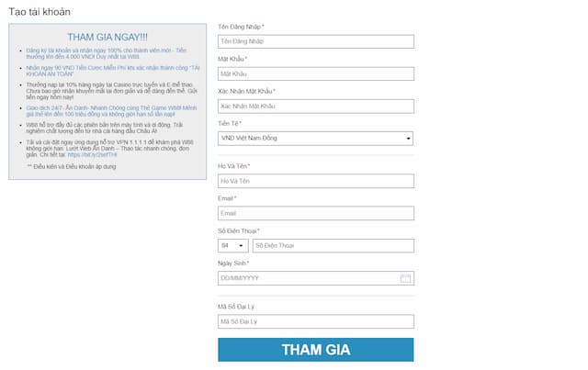
Task: Open the birth date calendar picker icon
Action: click(405, 278)
